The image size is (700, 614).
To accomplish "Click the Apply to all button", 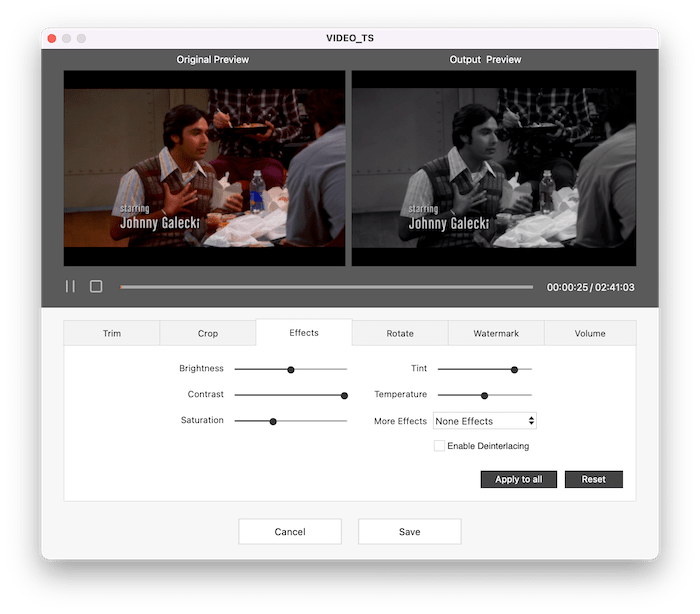I will [x=519, y=479].
